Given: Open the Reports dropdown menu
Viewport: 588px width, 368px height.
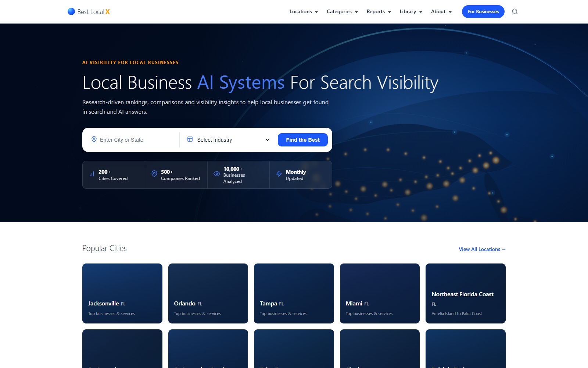Looking at the screenshot, I should (x=379, y=12).
